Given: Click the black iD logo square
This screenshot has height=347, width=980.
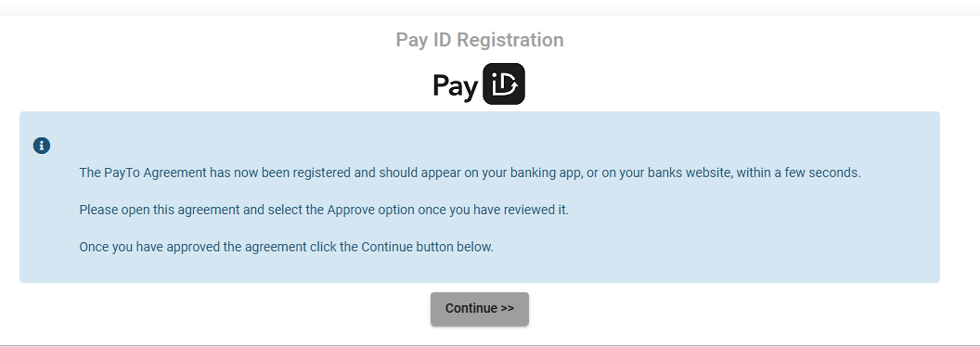Looking at the screenshot, I should point(504,84).
